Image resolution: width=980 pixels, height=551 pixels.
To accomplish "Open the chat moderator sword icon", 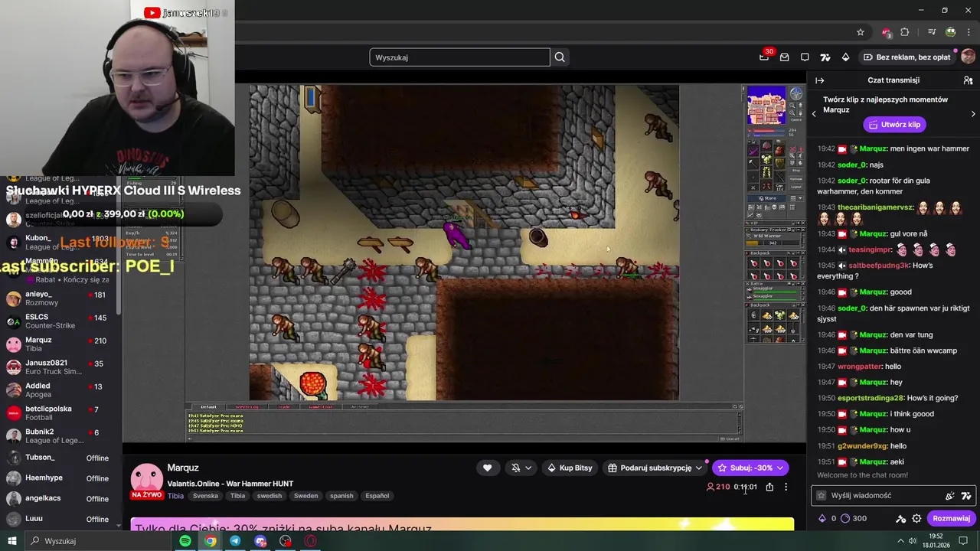I will [901, 518].
